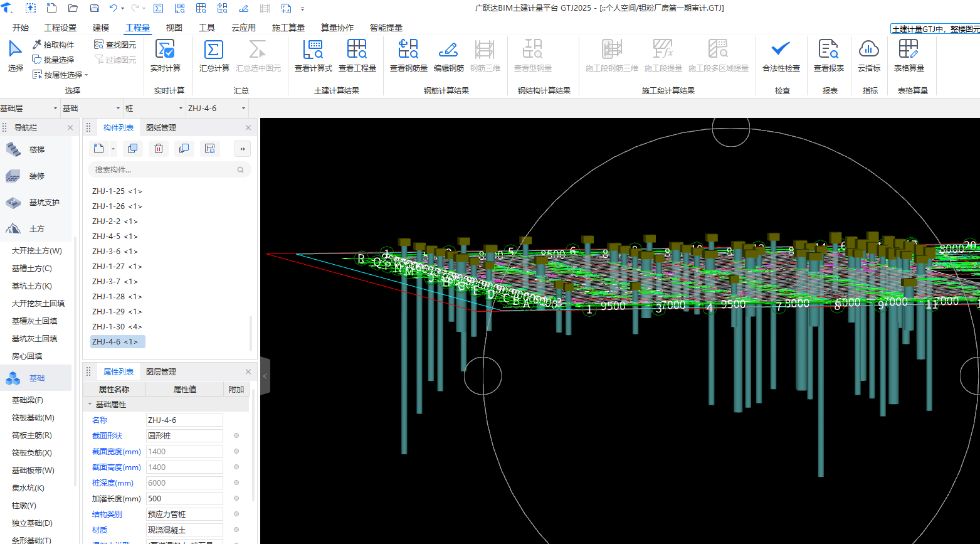
Task: Click the 加灌长度 value field 500
Action: point(184,499)
